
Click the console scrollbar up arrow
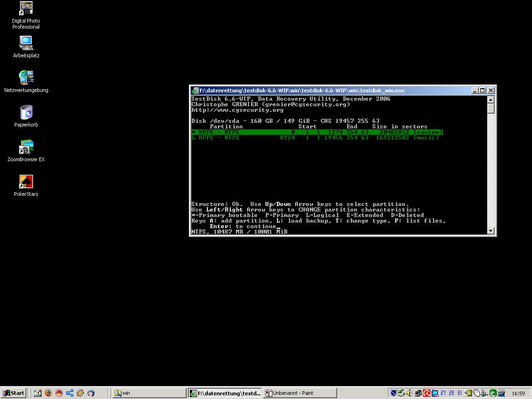click(x=490, y=99)
